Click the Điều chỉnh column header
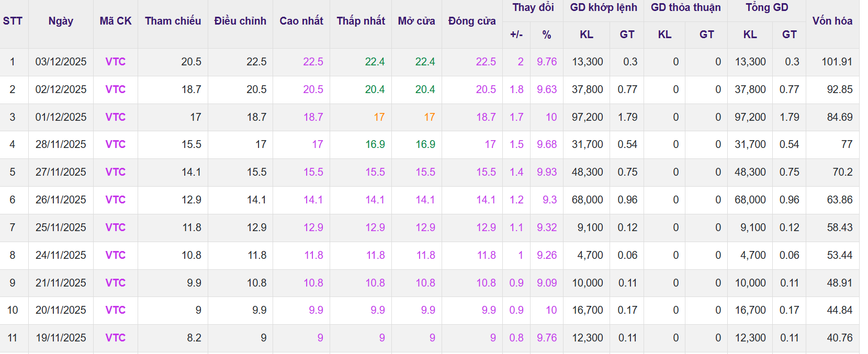868x354 pixels. click(x=240, y=21)
